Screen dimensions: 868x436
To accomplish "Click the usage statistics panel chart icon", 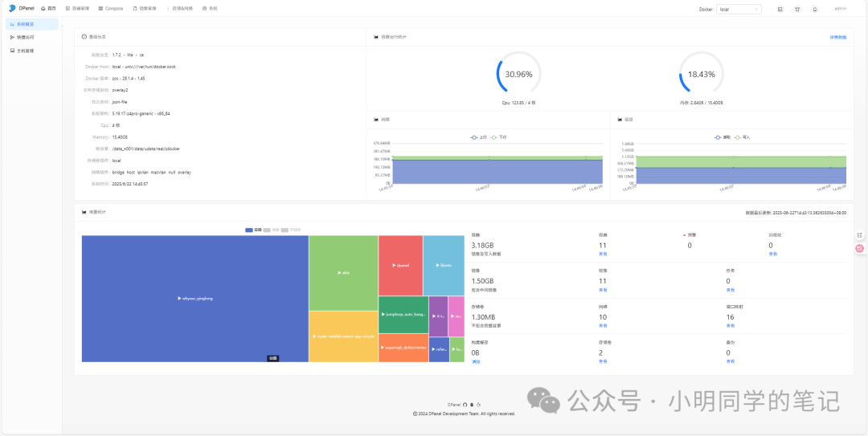I will point(84,212).
